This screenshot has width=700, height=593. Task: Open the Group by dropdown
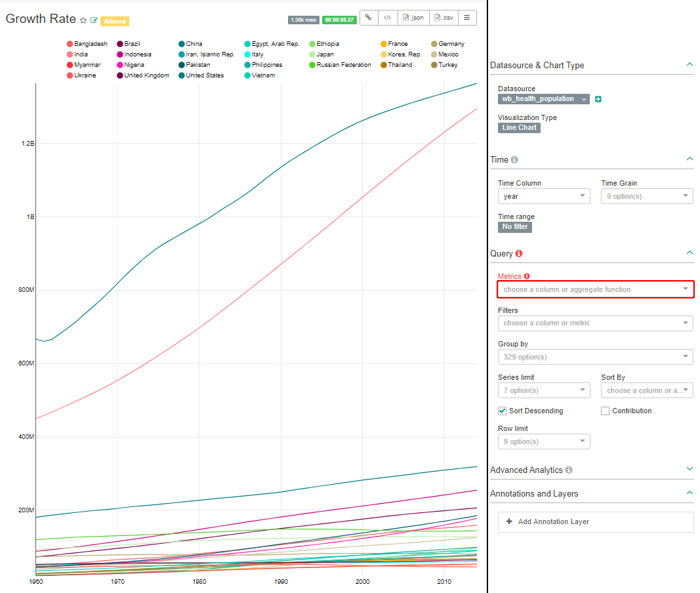coord(595,357)
